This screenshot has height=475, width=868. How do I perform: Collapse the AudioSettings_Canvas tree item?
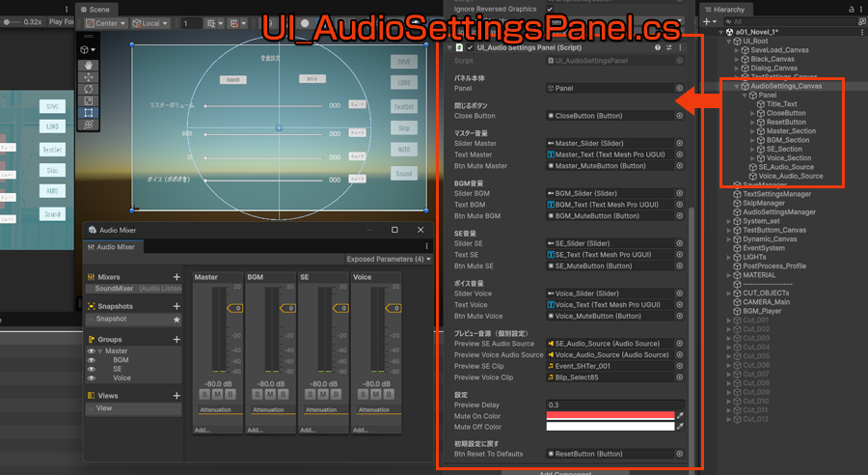(x=736, y=86)
